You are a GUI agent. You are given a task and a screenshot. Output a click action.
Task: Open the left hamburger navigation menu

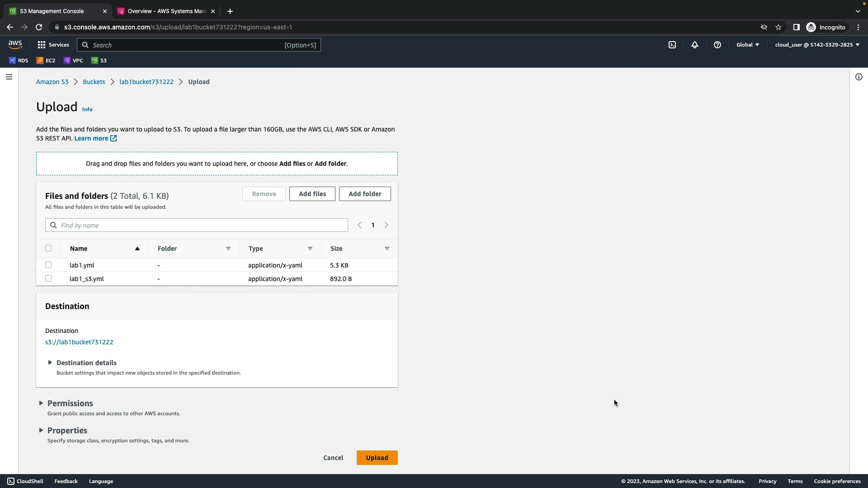[x=9, y=77]
